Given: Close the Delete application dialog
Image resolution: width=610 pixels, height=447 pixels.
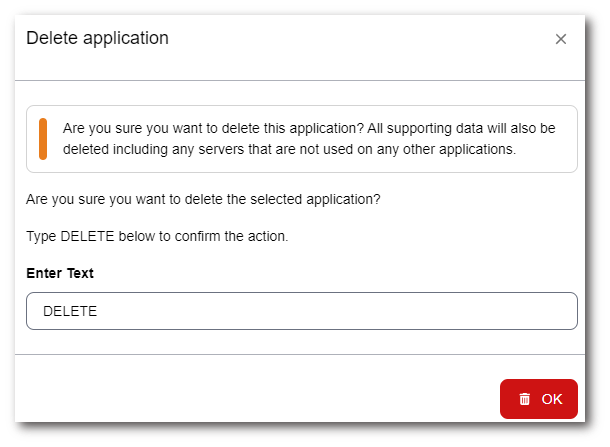Looking at the screenshot, I should pos(561,39).
